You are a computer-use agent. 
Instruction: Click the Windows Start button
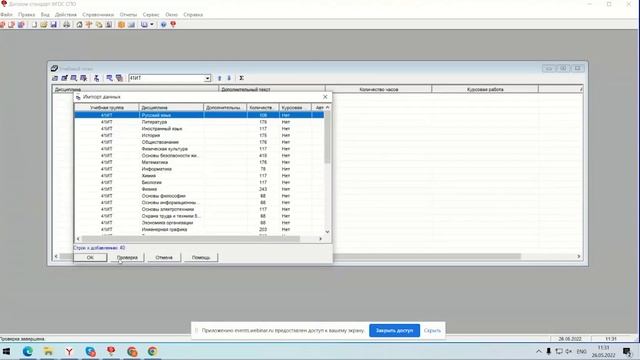click(x=7, y=351)
